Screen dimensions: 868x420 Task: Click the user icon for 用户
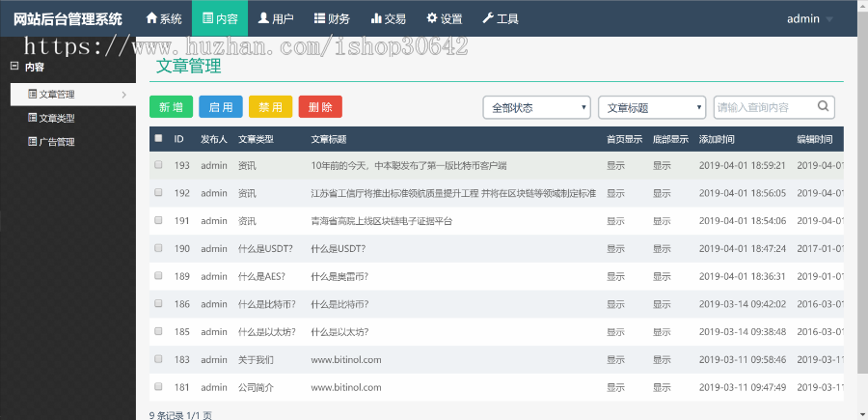tap(263, 18)
